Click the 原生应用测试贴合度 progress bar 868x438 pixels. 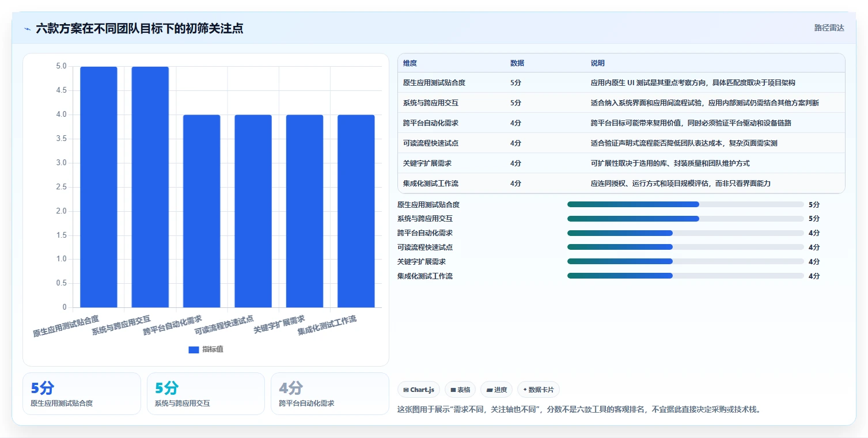685,204
